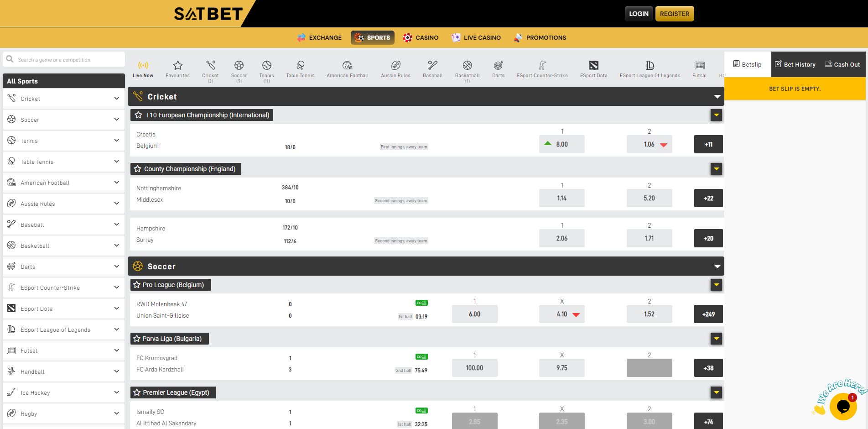Select Darts icon in top sports bar
The height and width of the screenshot is (429, 868).
[499, 65]
